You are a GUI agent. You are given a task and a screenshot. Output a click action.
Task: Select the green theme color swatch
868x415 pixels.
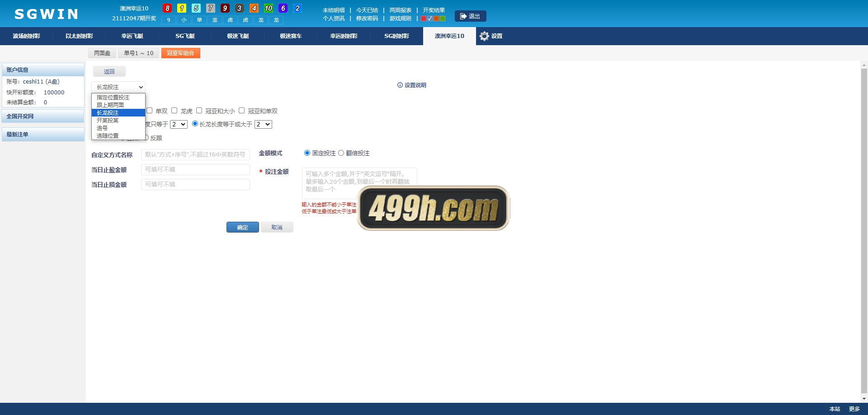[x=443, y=19]
